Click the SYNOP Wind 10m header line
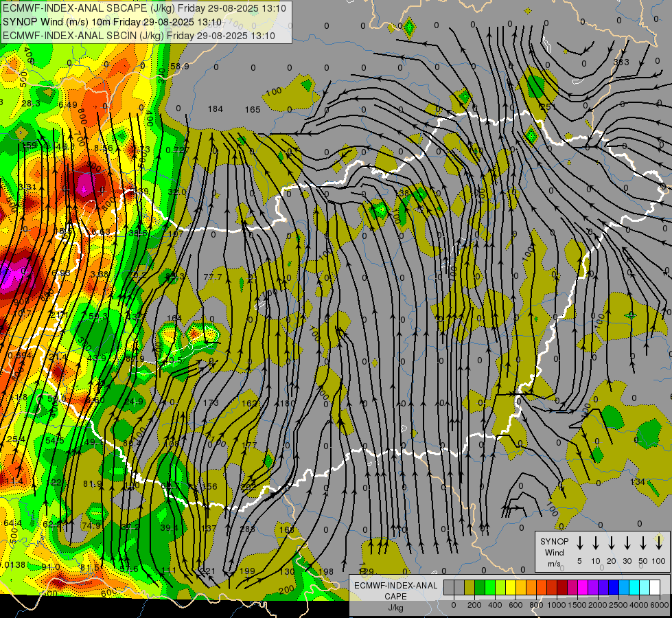The width and height of the screenshot is (672, 618). coord(113,22)
